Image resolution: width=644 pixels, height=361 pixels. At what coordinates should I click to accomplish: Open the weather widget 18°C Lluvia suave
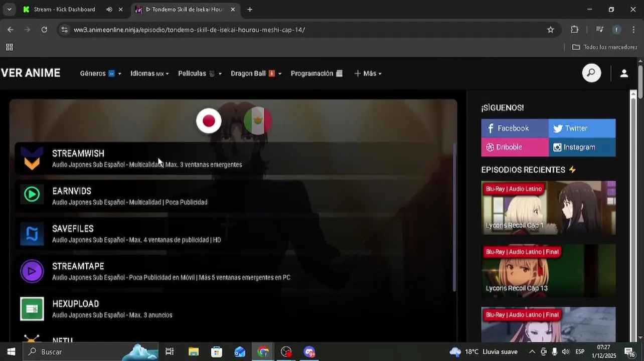coord(484,352)
